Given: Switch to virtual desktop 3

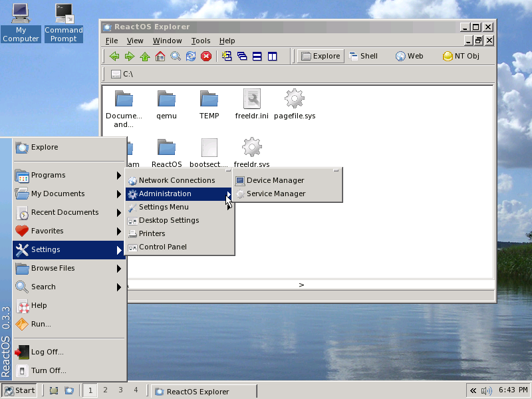Looking at the screenshot, I should coord(120,390).
